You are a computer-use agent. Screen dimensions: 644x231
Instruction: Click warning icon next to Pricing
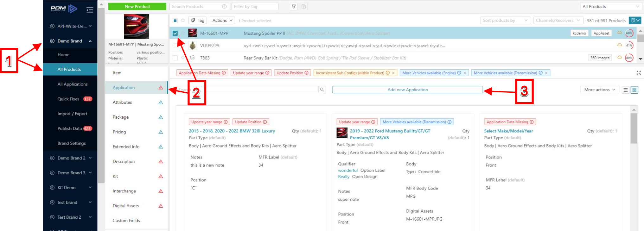coord(161,132)
